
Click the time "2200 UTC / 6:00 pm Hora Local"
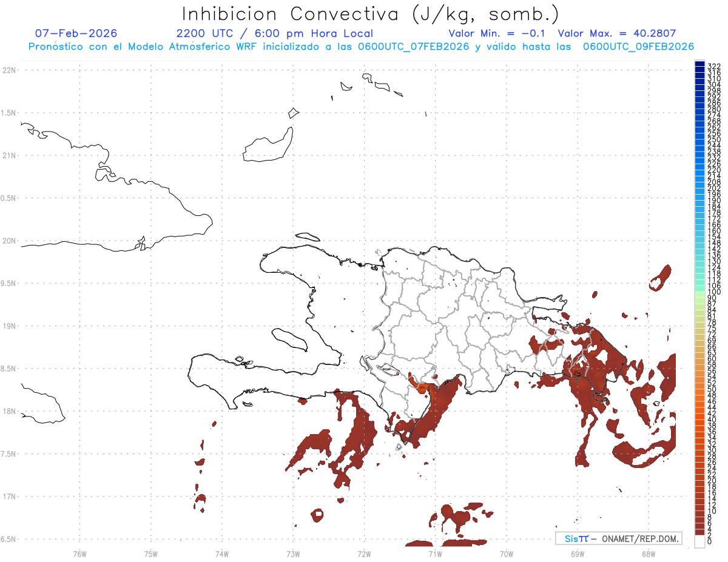point(275,33)
